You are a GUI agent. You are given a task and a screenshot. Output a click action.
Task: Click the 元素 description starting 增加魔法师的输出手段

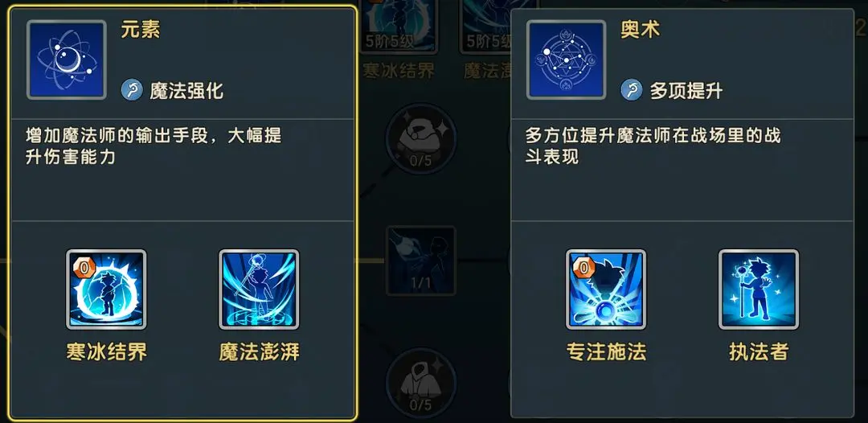tap(154, 146)
